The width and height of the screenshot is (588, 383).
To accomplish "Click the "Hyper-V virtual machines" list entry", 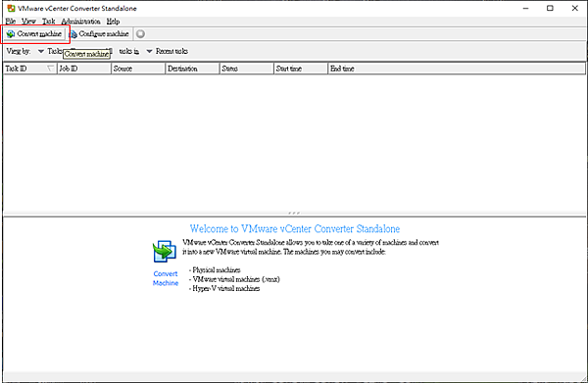I will click(x=225, y=288).
